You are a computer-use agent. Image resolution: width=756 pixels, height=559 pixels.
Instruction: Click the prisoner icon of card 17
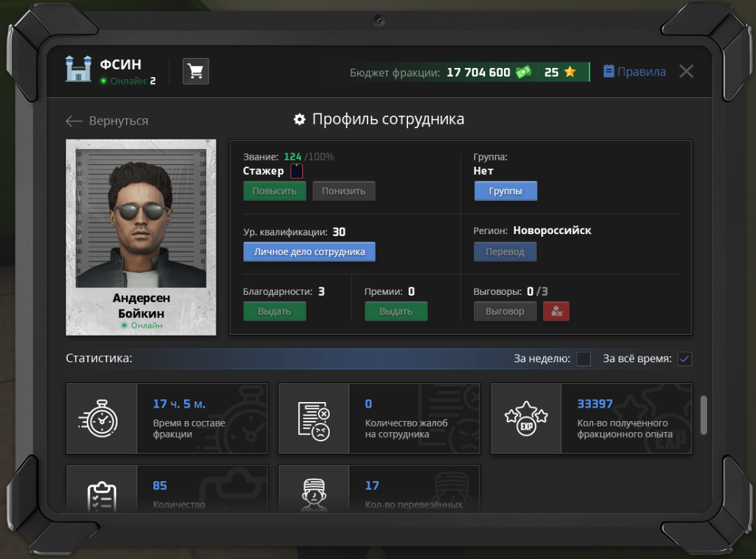point(314,495)
